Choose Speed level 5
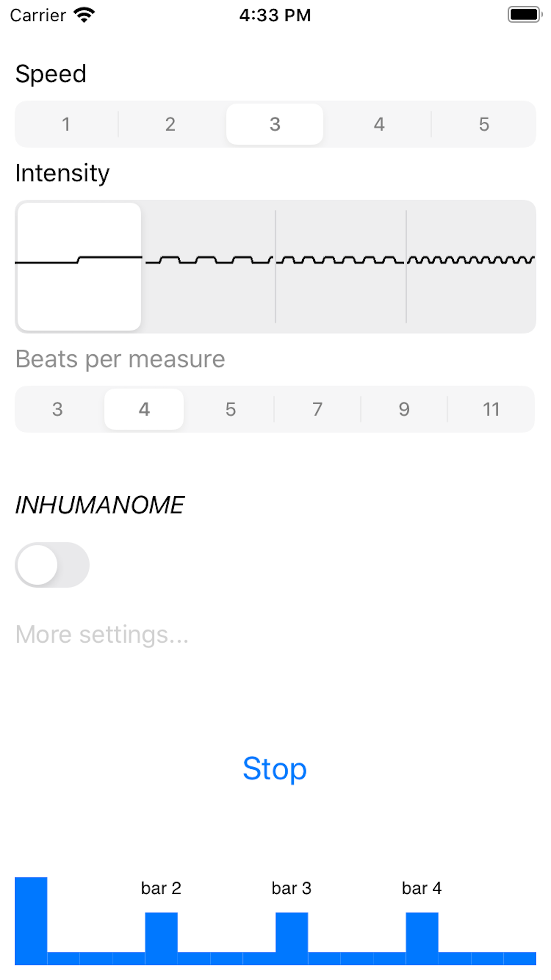The height and width of the screenshot is (980, 551). [x=484, y=124]
